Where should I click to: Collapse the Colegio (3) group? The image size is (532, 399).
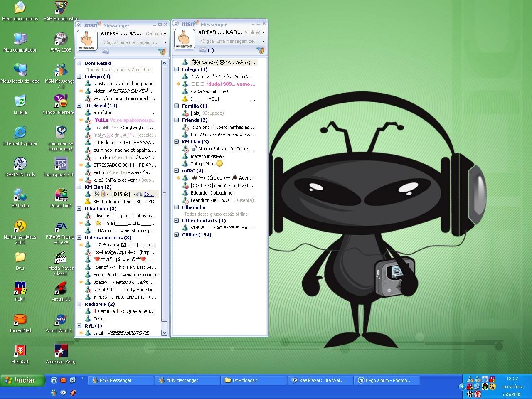point(79,76)
